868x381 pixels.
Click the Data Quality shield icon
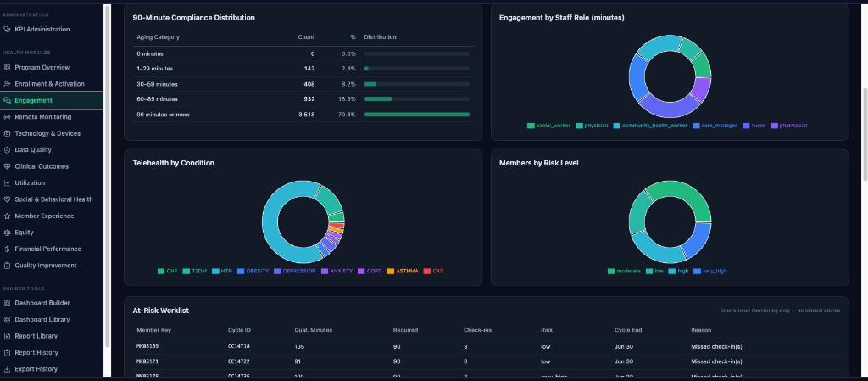7,150
